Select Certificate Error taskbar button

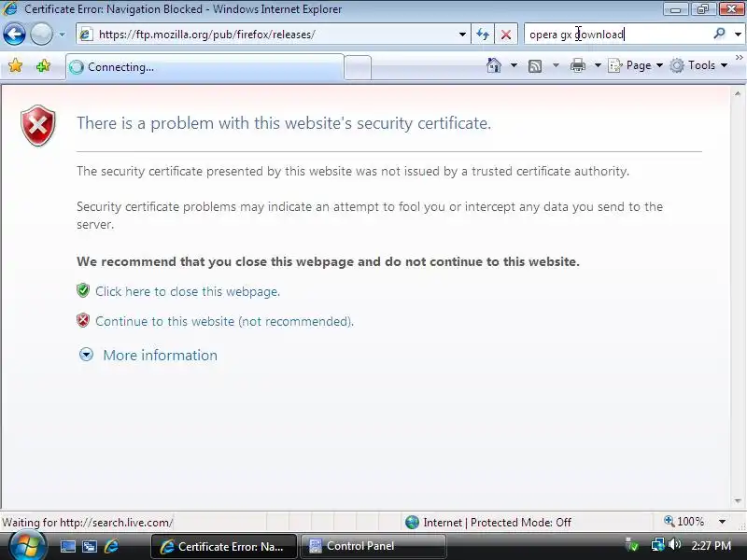pos(224,546)
